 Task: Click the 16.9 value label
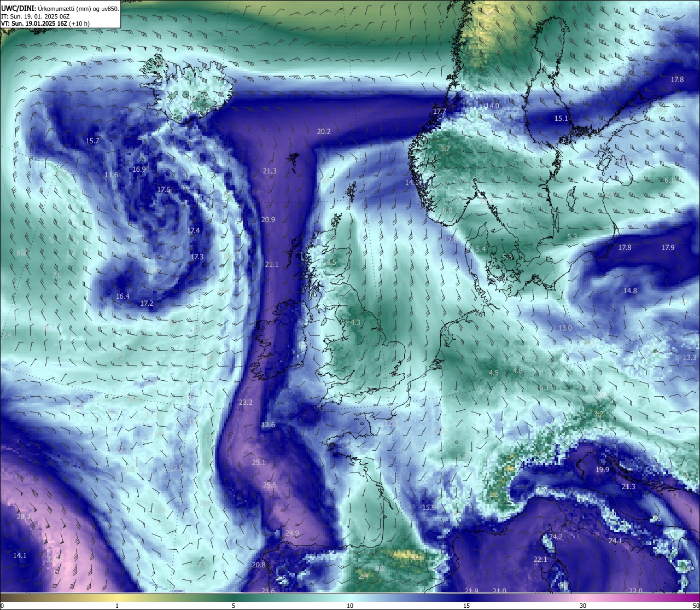click(139, 169)
